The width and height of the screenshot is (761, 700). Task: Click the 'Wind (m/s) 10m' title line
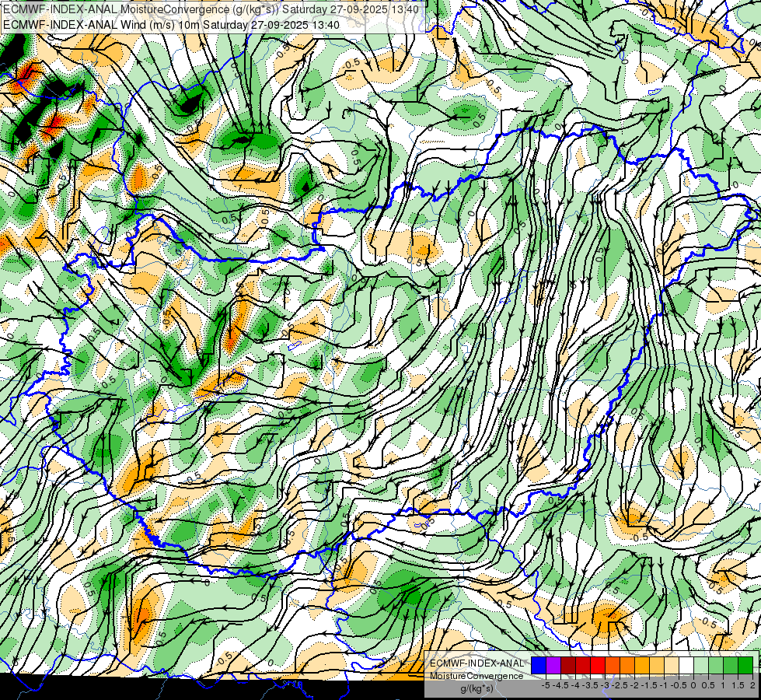[x=171, y=25]
